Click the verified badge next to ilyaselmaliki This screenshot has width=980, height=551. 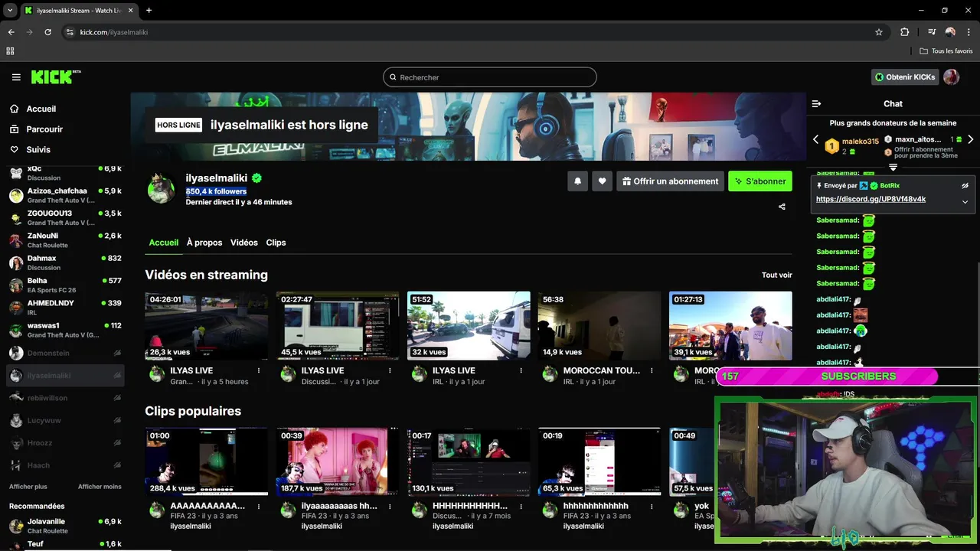(x=257, y=178)
